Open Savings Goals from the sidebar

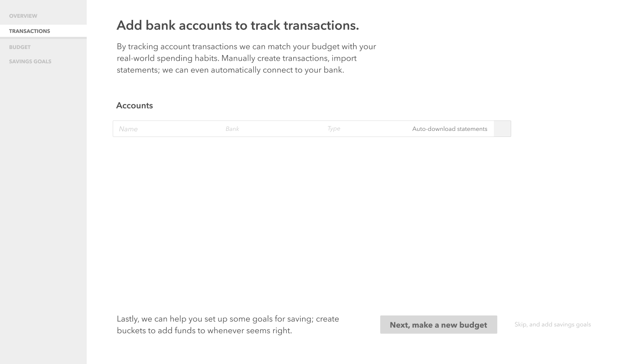[x=30, y=62]
